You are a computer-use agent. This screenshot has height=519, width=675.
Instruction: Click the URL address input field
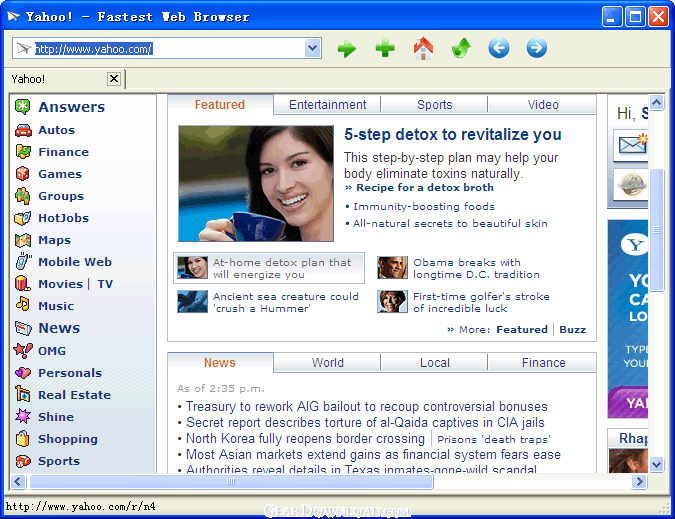click(169, 49)
